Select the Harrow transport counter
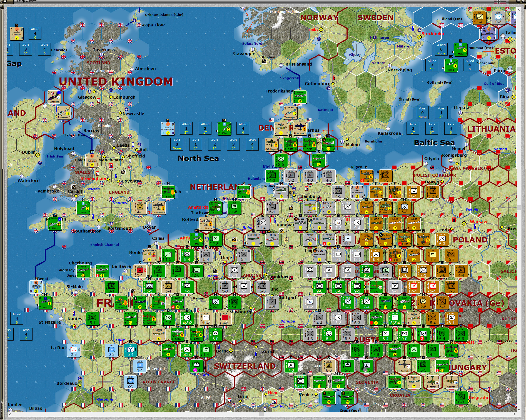Viewport: 526px width, 420px height. [x=433, y=382]
